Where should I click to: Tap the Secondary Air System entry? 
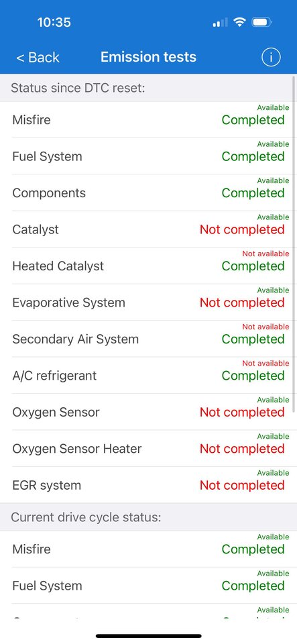click(x=149, y=339)
